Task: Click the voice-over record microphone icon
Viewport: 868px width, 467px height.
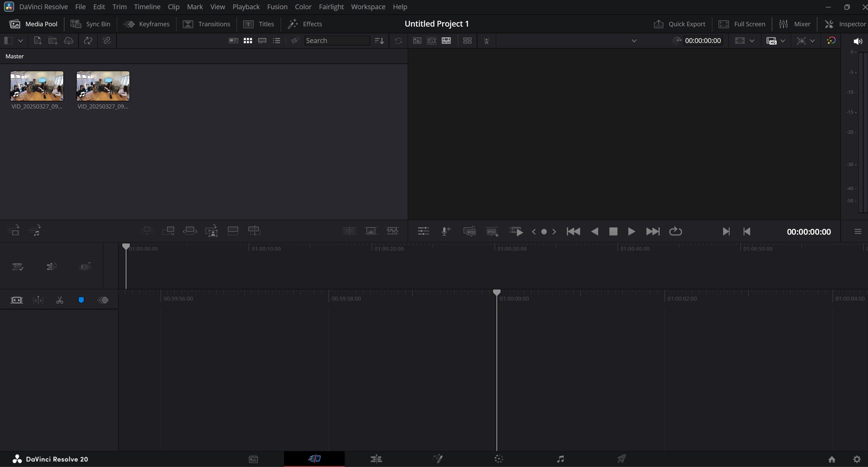Action: (x=446, y=231)
